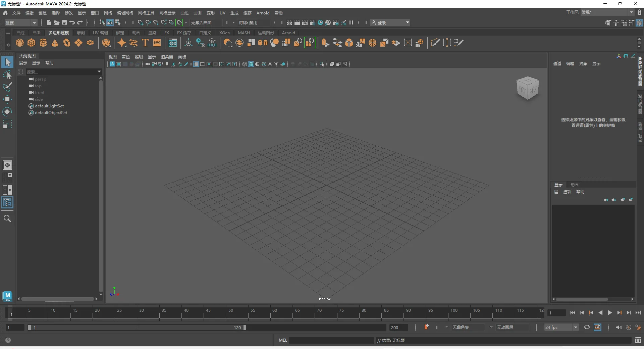Click the magnifier search icon in left sidebar

point(7,219)
